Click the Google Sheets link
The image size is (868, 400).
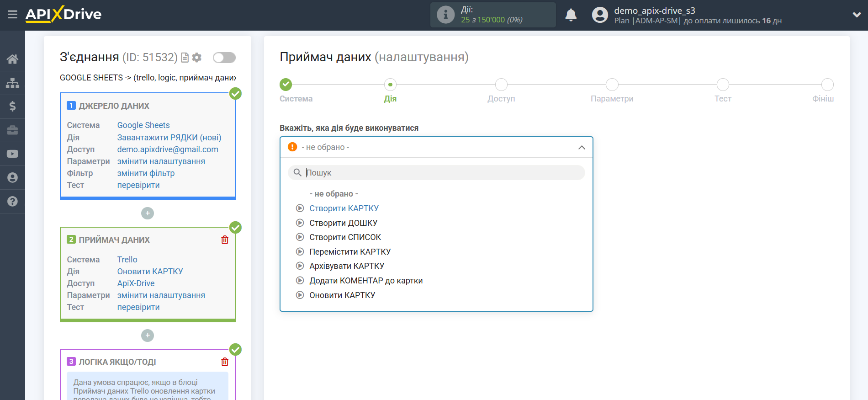[143, 125]
